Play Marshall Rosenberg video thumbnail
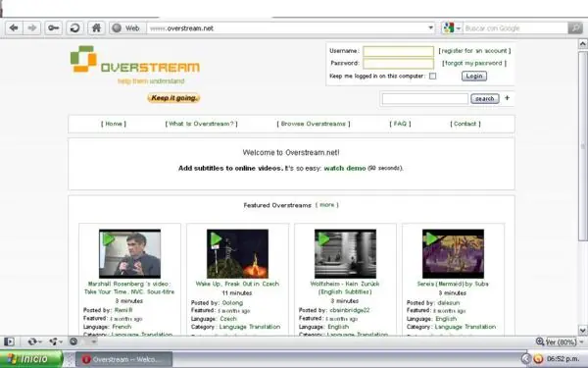Image resolution: width=588 pixels, height=368 pixels. (129, 253)
